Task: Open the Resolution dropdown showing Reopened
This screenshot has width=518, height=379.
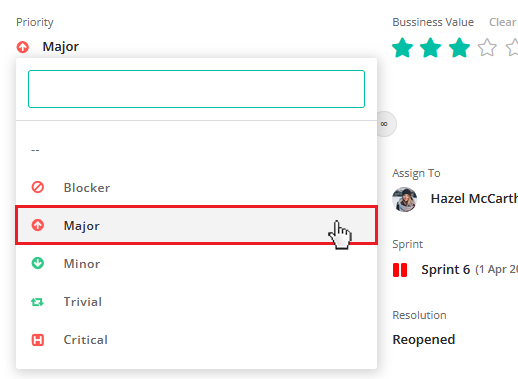Action: 424,340
